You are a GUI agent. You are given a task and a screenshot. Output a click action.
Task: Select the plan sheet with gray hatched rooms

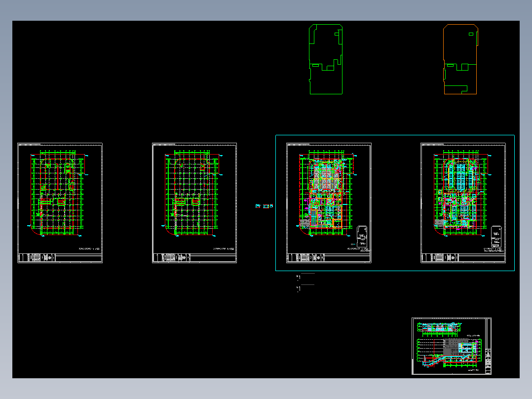click(x=329, y=203)
